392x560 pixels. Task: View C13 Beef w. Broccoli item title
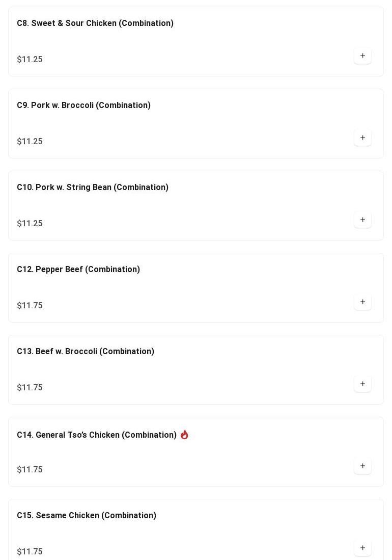pyautogui.click(x=86, y=352)
